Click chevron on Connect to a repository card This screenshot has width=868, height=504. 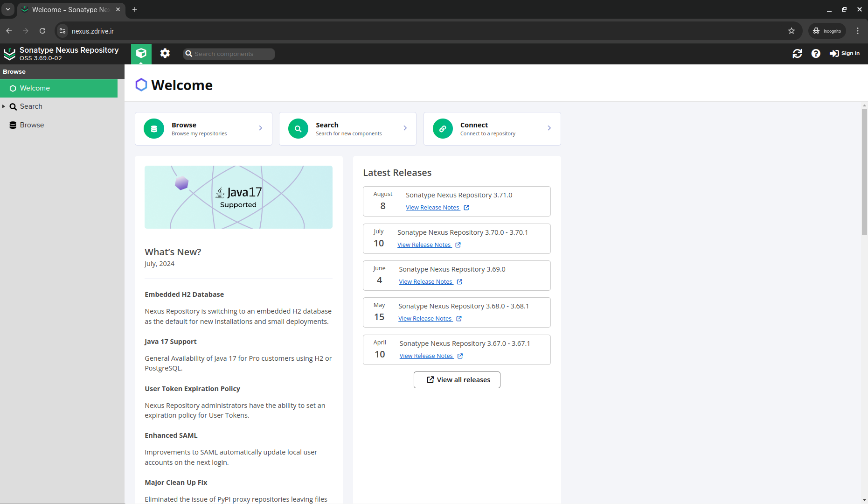click(x=549, y=128)
